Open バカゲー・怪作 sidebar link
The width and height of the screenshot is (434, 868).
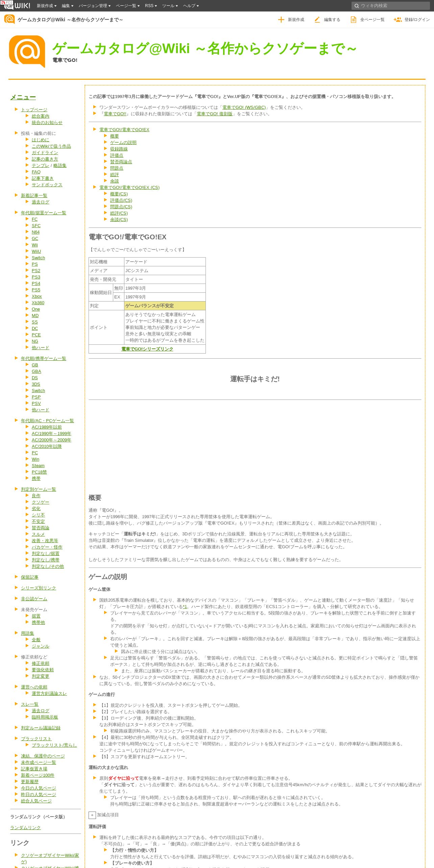coord(47,547)
